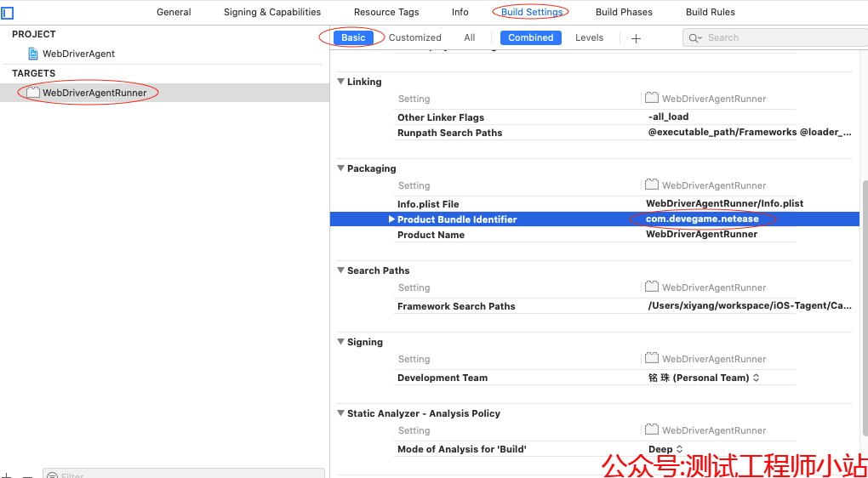Image resolution: width=868 pixels, height=478 pixels.
Task: Click the @executable_path/Frameworks value
Action: point(750,133)
